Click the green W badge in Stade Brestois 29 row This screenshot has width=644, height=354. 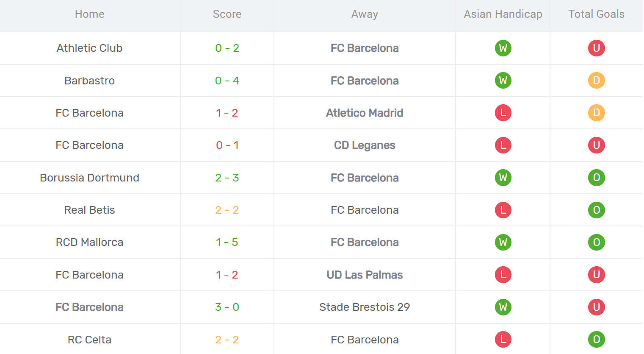point(503,307)
